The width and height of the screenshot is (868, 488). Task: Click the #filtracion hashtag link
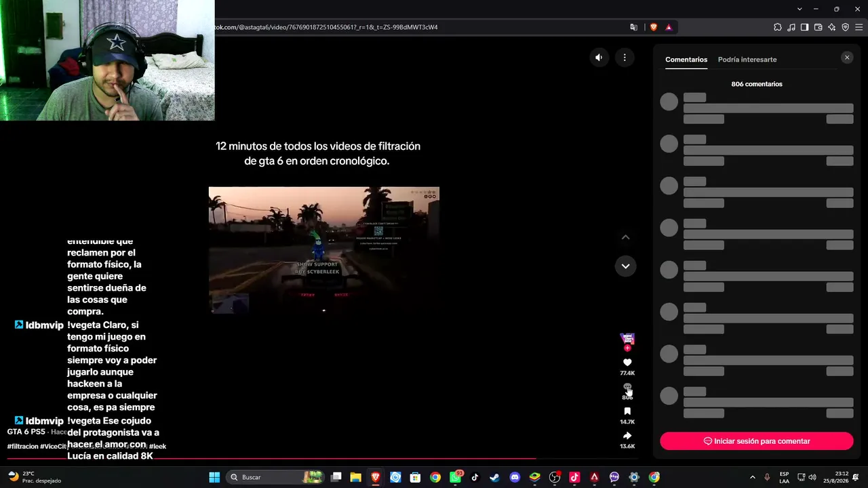(x=23, y=447)
